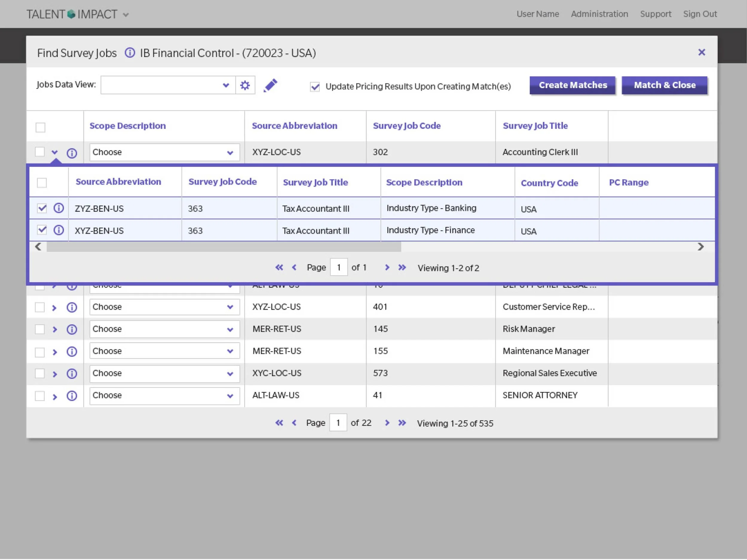747x560 pixels.
Task: Go to last page in inner pager
Action: pyautogui.click(x=402, y=268)
